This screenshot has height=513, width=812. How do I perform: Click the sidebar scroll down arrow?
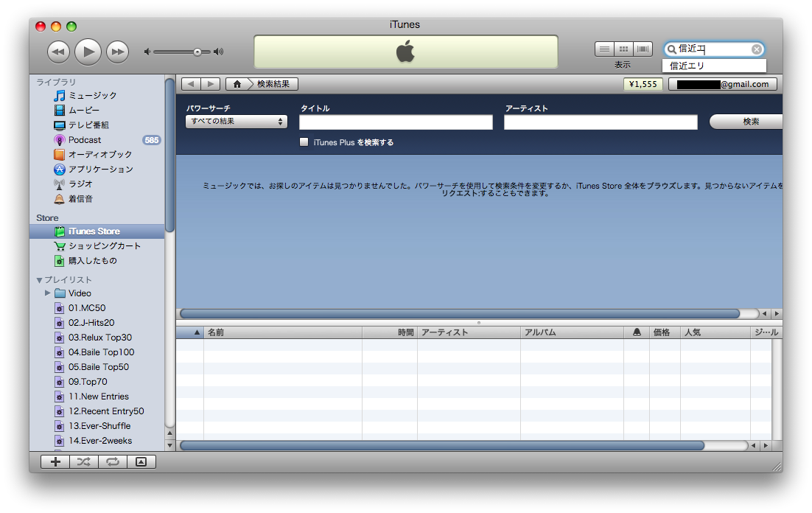coord(170,445)
